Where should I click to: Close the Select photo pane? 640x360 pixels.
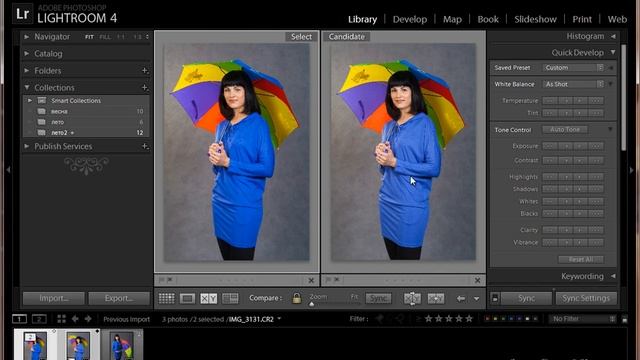[x=311, y=280]
